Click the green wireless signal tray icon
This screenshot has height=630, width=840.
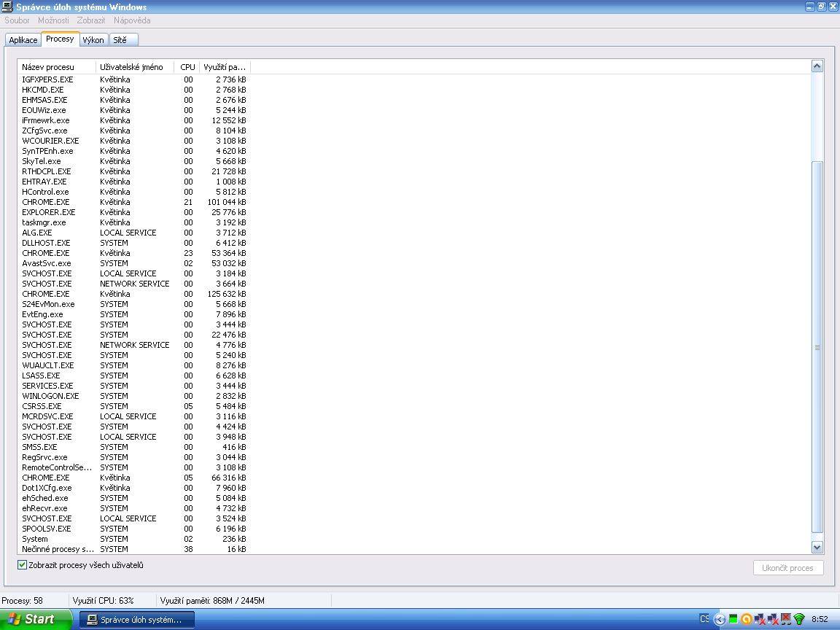[798, 620]
